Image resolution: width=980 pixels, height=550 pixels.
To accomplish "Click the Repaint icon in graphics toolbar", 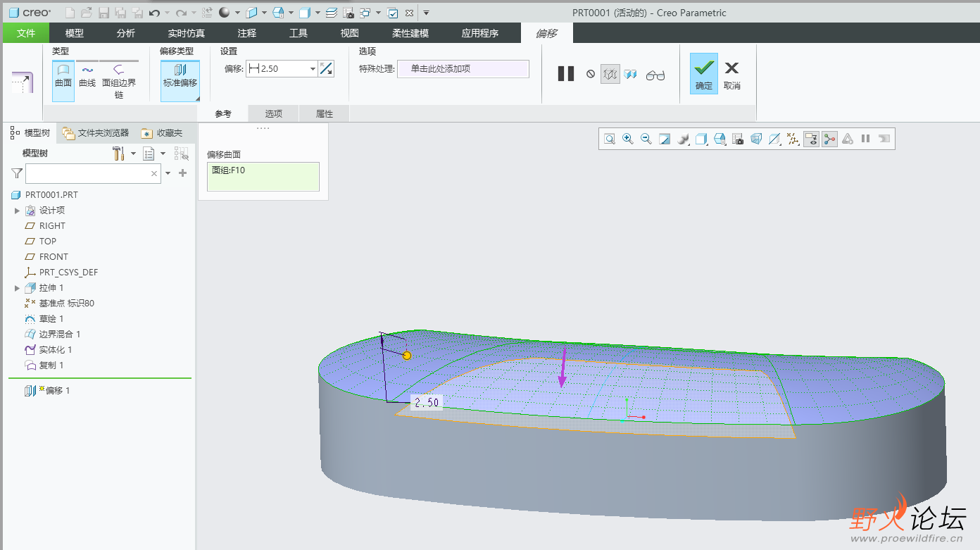I will 665,139.
